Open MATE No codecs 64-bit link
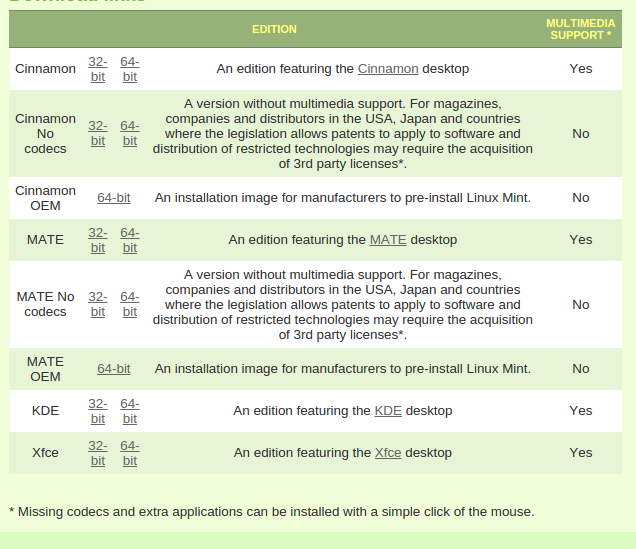 point(130,305)
